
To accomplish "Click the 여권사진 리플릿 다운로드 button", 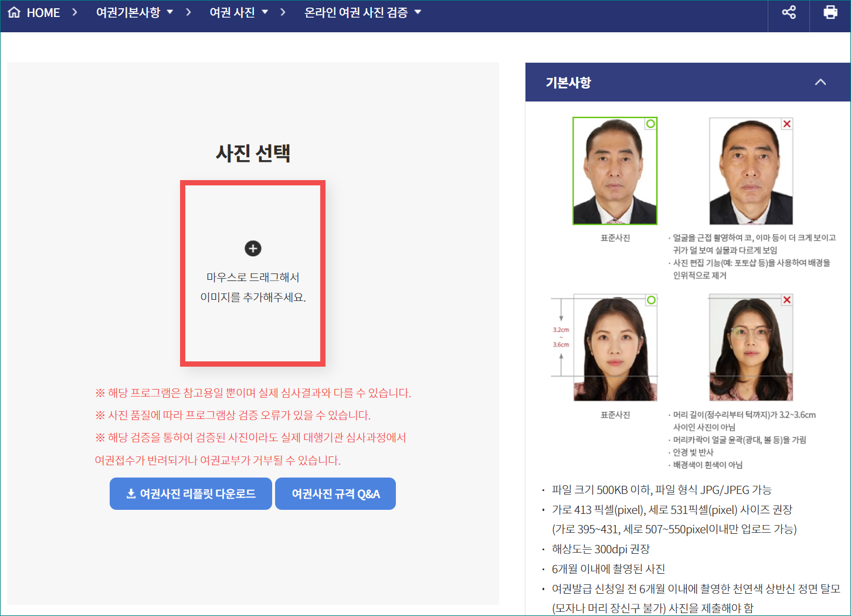I will pyautogui.click(x=191, y=493).
